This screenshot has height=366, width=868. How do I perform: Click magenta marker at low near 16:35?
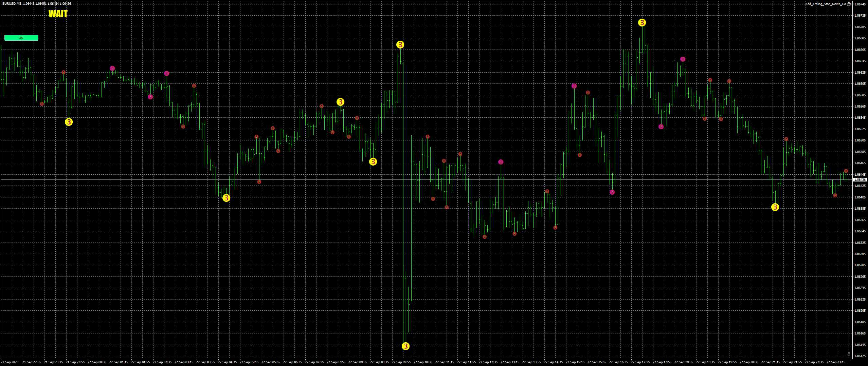tap(612, 192)
